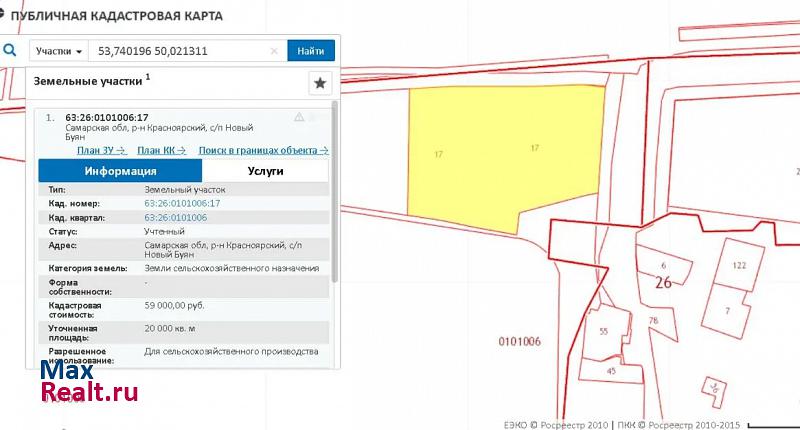Open the Участки search type dropdown

point(58,50)
